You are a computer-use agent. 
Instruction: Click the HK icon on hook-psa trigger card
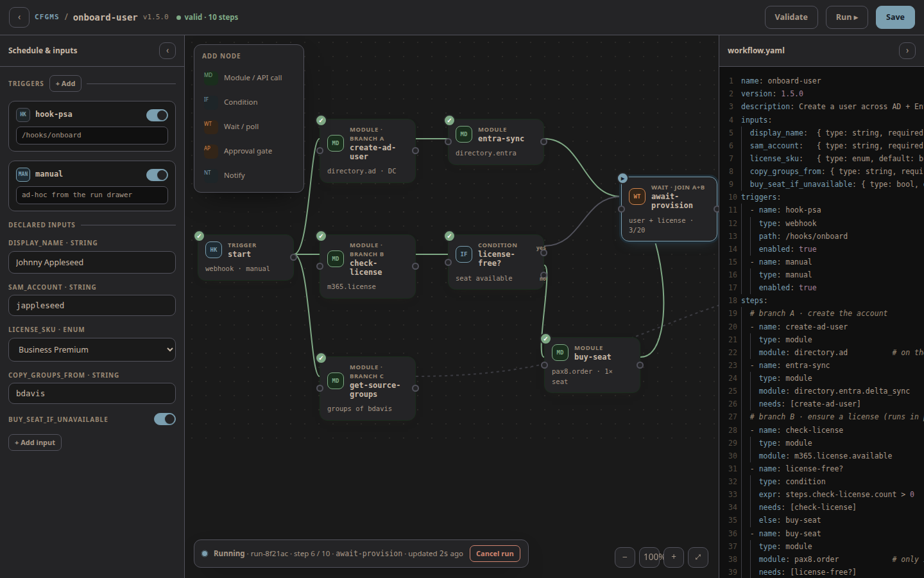(23, 114)
